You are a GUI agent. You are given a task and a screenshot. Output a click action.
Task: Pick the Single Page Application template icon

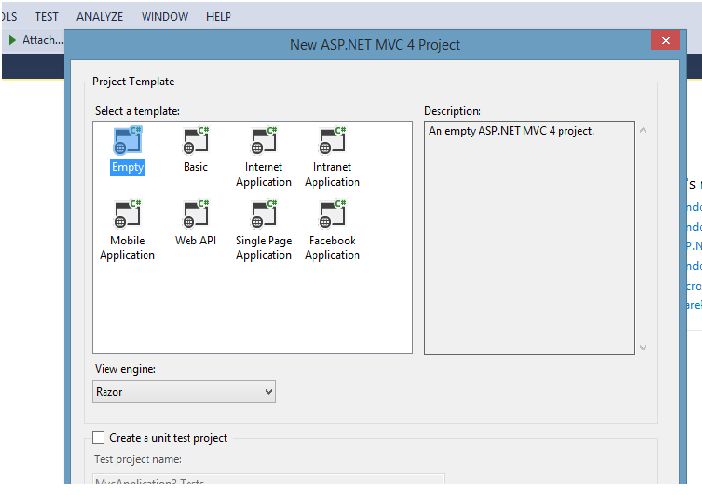(264, 215)
